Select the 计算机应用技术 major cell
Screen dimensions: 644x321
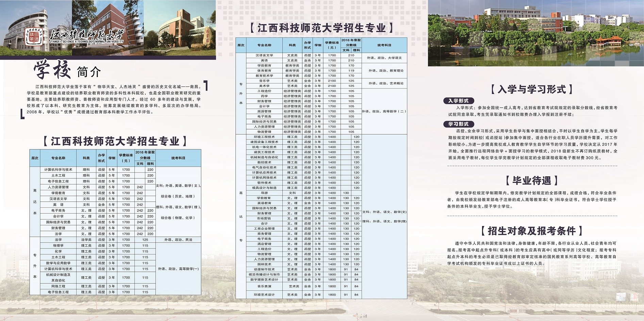(x=264, y=173)
